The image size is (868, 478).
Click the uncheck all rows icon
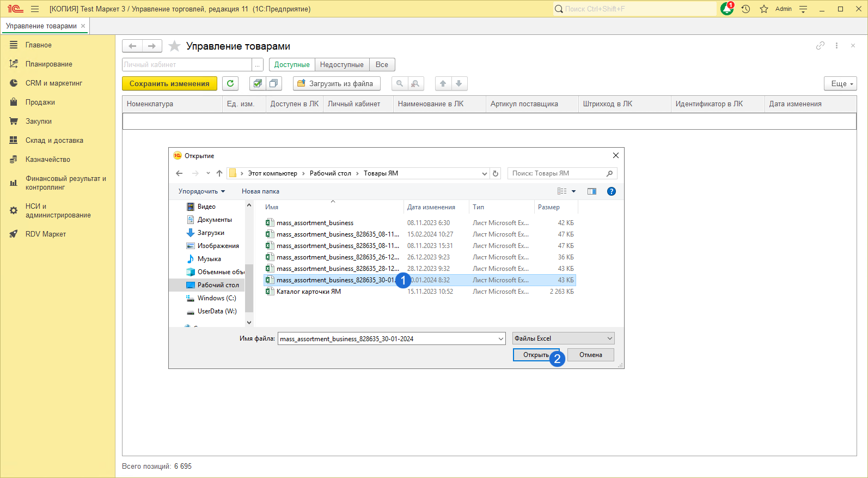[x=273, y=83]
